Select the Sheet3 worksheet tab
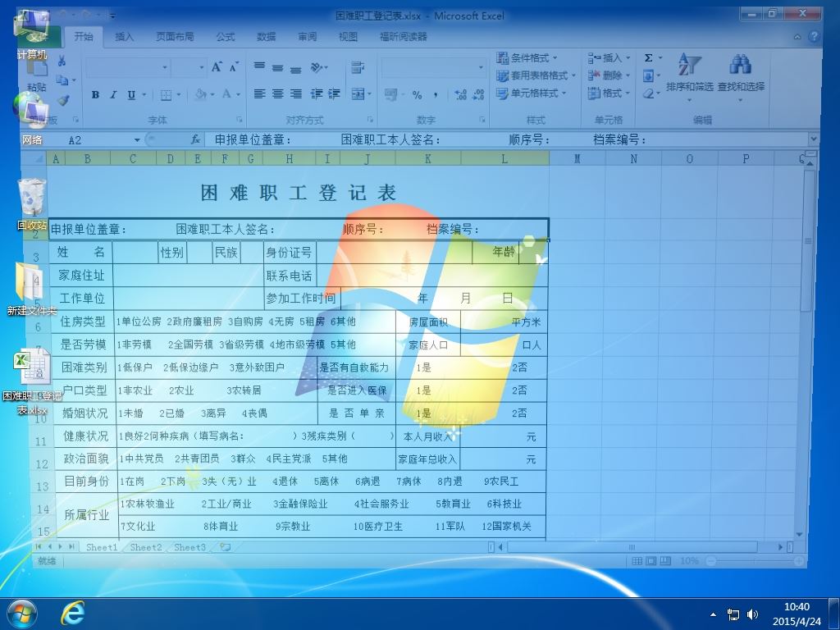The height and width of the screenshot is (630, 840). pos(189,547)
